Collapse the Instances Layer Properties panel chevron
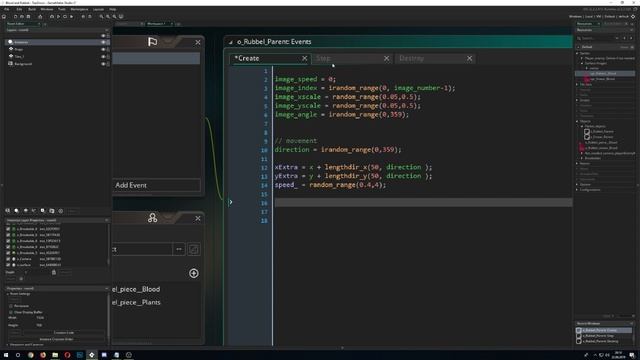The image size is (640, 360). click(x=107, y=220)
